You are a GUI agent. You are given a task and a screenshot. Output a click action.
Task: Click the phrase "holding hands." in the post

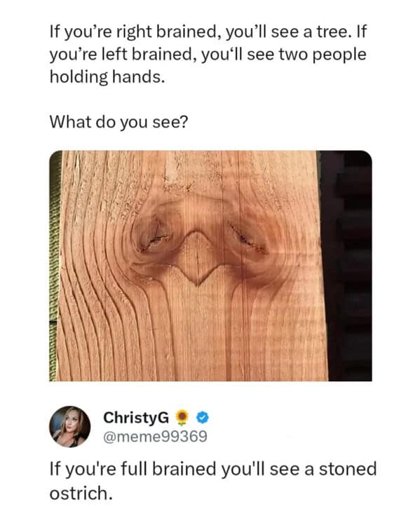click(107, 77)
